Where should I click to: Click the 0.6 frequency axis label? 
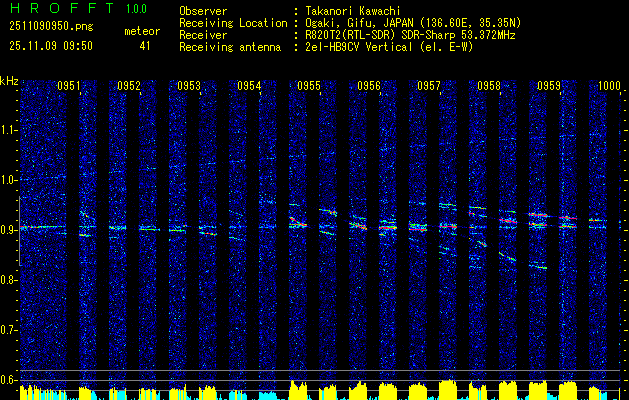[x=8, y=380]
